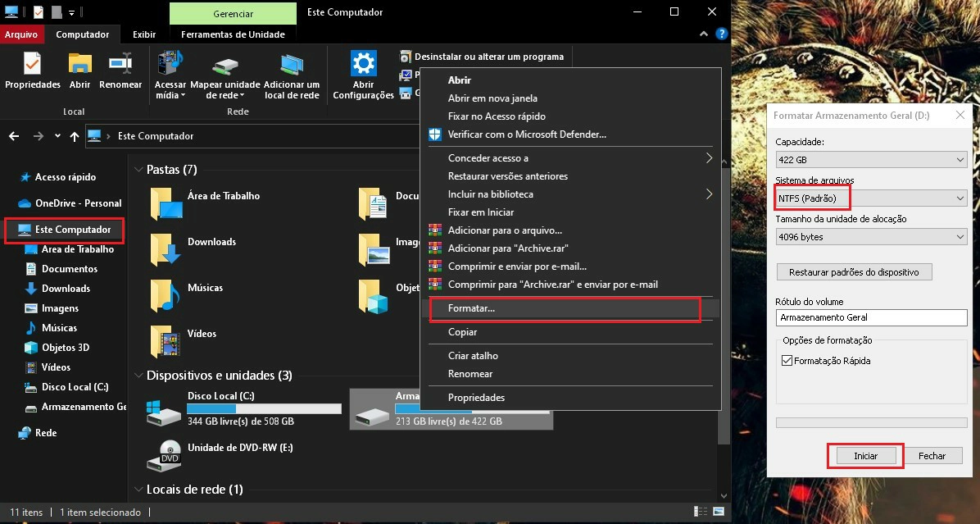Switch to the Computador tab
980x524 pixels.
[83, 34]
